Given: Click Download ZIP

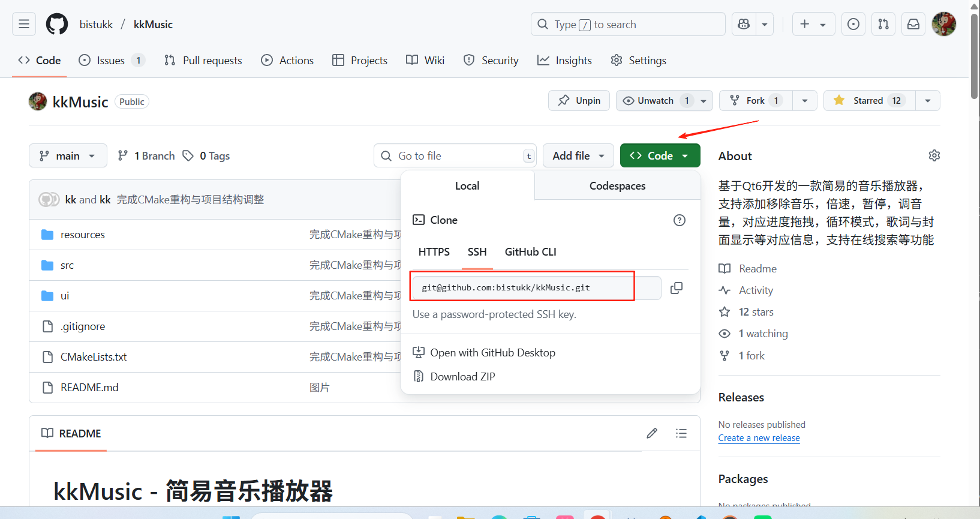Looking at the screenshot, I should (454, 377).
